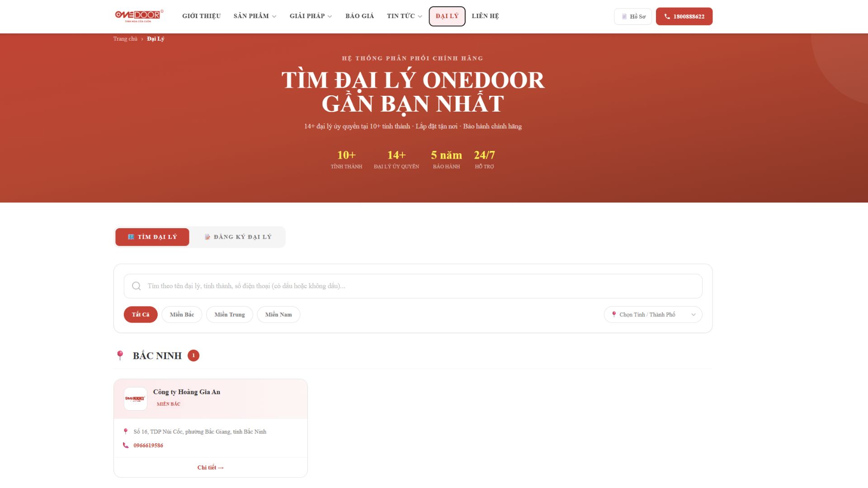Open Chi tiết link for Hoàng Gia An
868x488 pixels.
point(211,468)
